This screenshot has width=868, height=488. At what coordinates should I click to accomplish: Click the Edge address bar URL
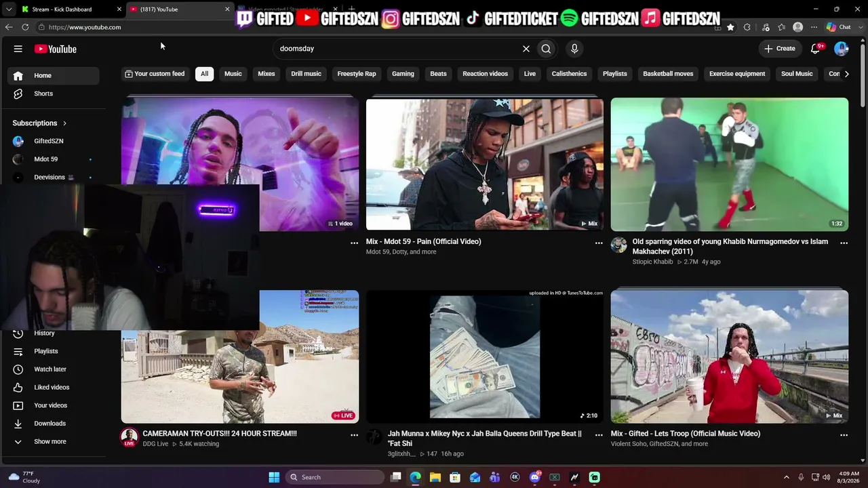click(x=85, y=27)
